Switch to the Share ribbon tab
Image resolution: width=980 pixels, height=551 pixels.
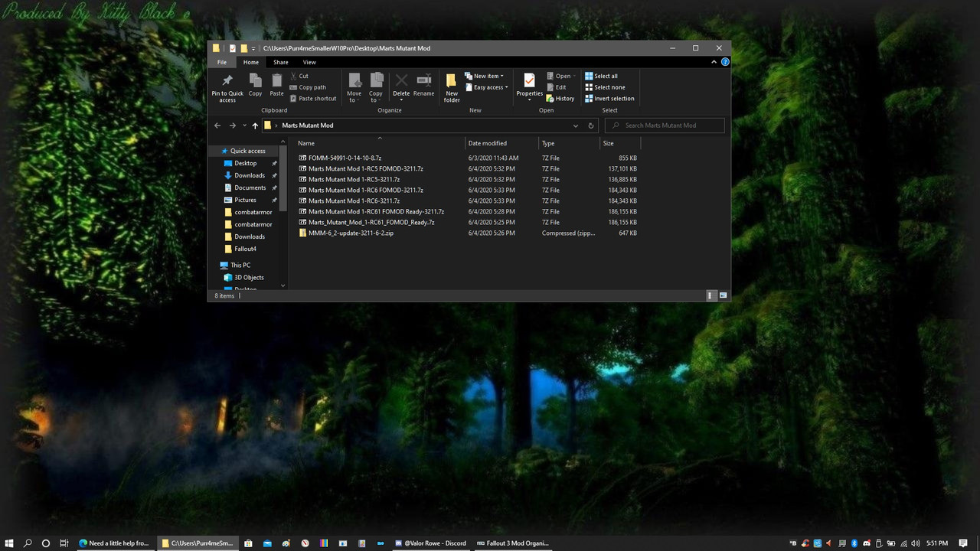(281, 62)
